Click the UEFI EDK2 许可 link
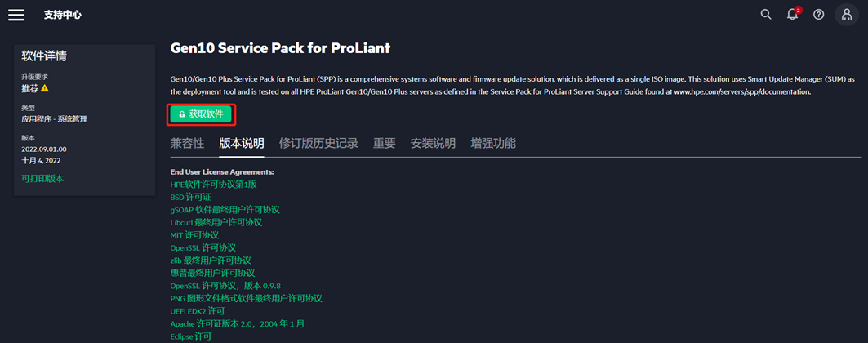The height and width of the screenshot is (343, 868). (197, 311)
